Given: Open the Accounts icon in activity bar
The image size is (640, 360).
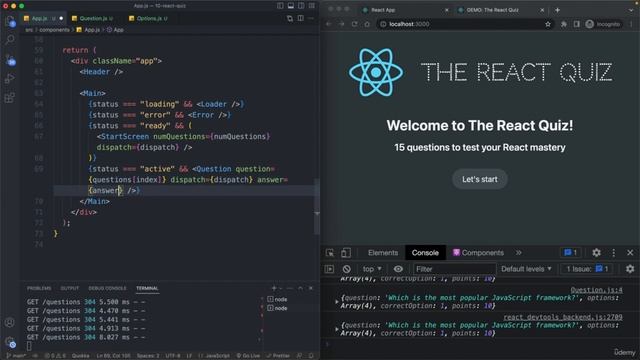Looking at the screenshot, I should [10, 322].
